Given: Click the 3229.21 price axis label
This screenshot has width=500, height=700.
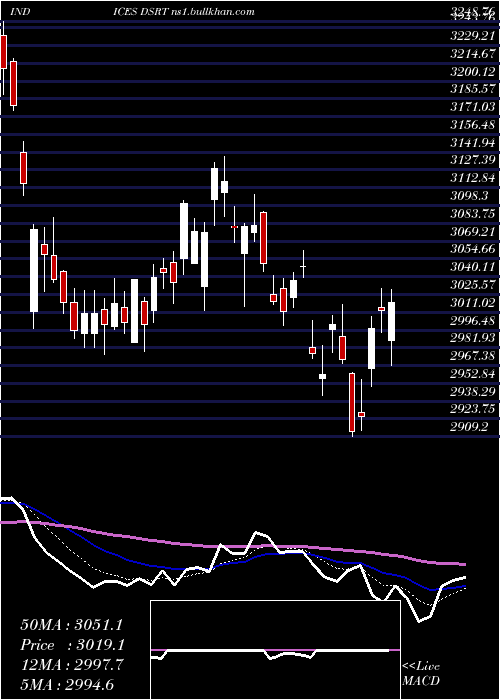Looking at the screenshot, I should point(473,36).
